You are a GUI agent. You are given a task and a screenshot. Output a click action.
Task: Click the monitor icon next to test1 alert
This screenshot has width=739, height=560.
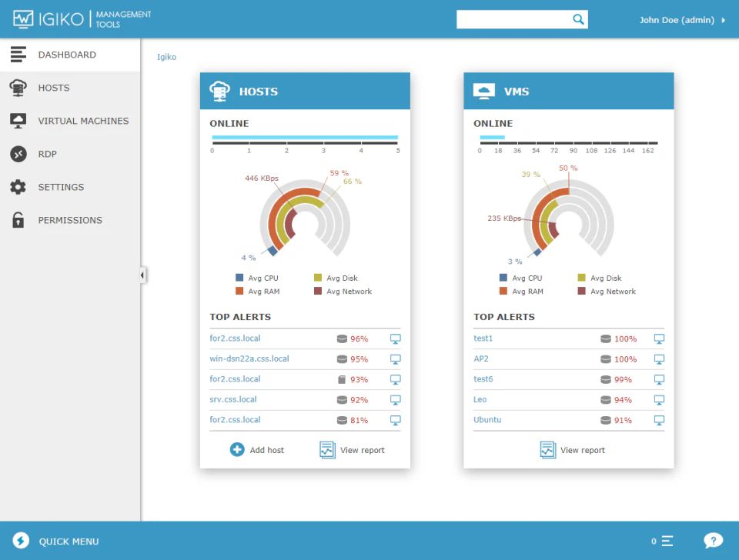(x=659, y=338)
